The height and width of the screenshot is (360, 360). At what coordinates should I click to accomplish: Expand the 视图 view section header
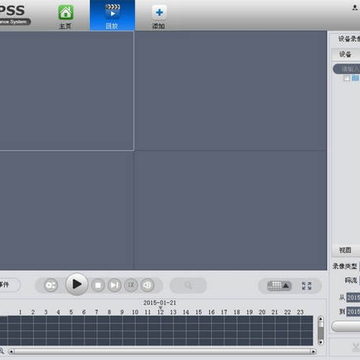tap(346, 250)
